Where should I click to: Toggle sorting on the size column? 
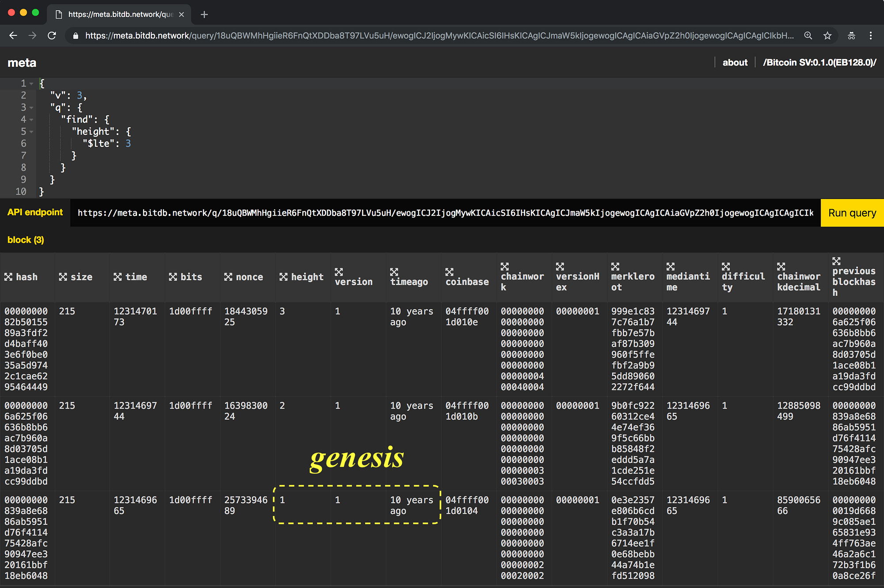pos(63,277)
